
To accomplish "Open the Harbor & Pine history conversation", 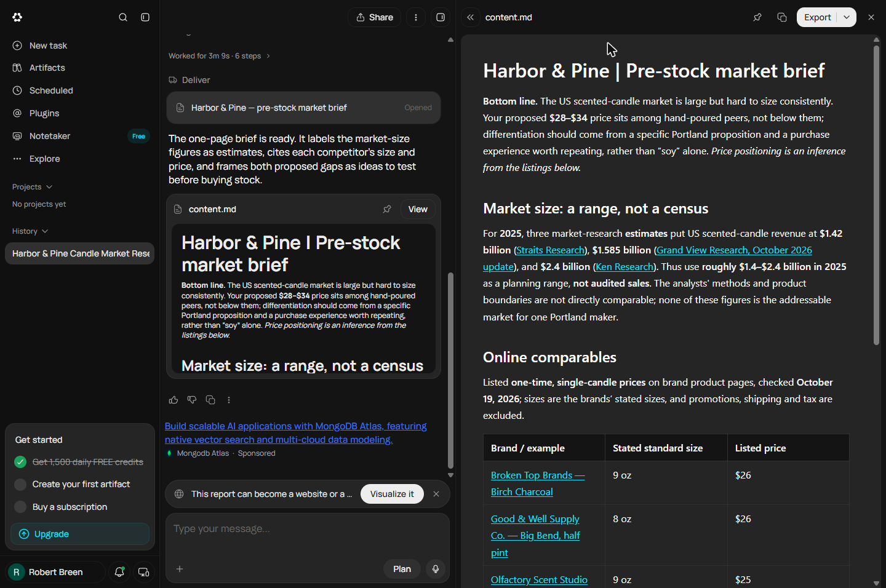I will [x=79, y=253].
